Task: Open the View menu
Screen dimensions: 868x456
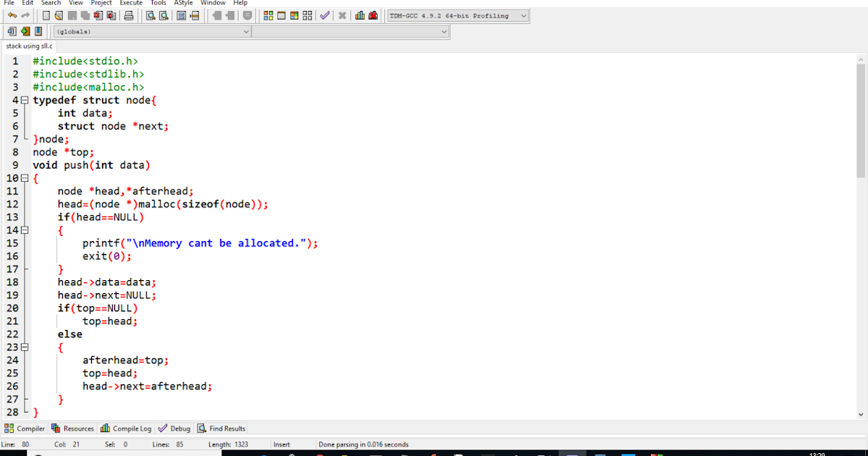Action: pyautogui.click(x=76, y=3)
